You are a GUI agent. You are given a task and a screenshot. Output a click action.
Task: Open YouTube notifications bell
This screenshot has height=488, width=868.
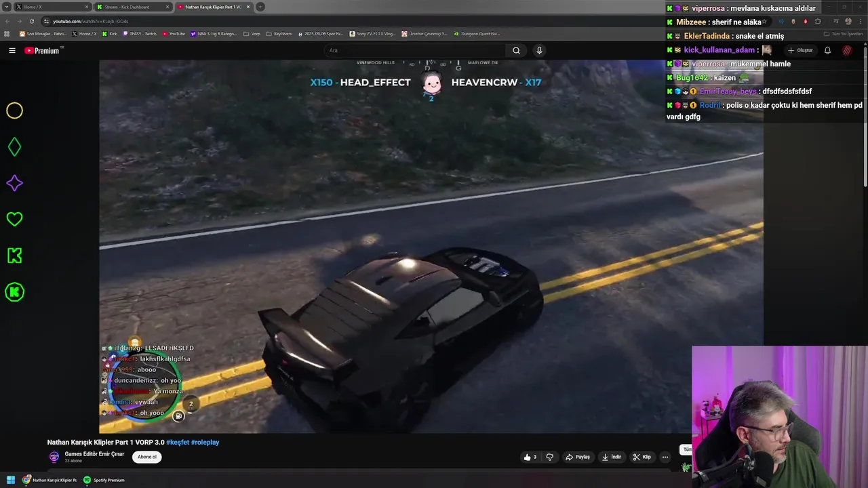[827, 50]
